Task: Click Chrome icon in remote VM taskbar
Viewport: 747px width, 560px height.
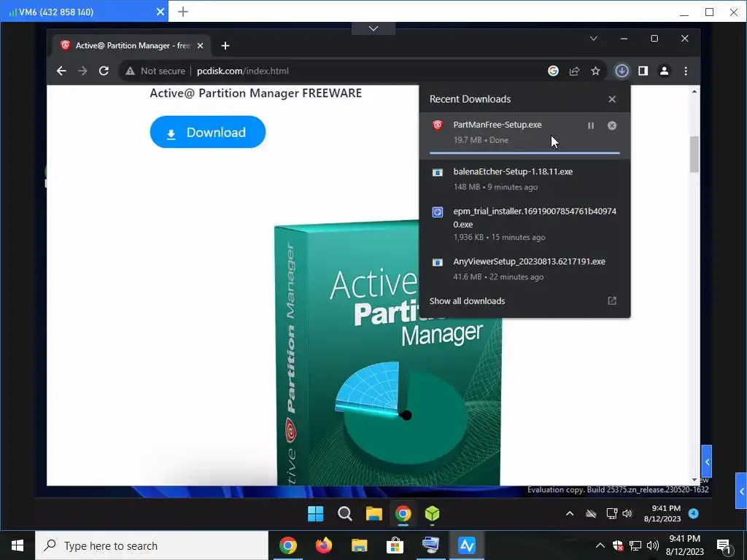Action: click(403, 514)
